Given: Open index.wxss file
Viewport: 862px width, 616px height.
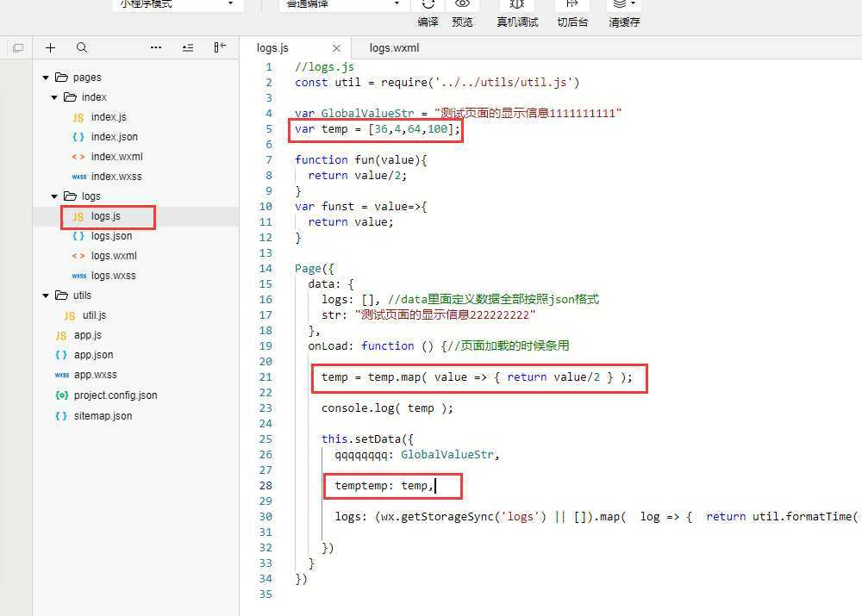Looking at the screenshot, I should click(116, 177).
